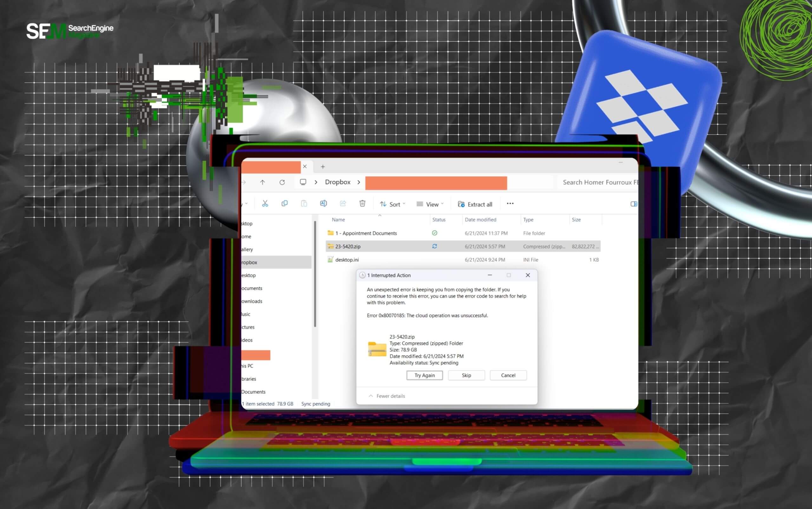
Task: Click Dropbox in the breadcrumb path
Action: pos(338,182)
